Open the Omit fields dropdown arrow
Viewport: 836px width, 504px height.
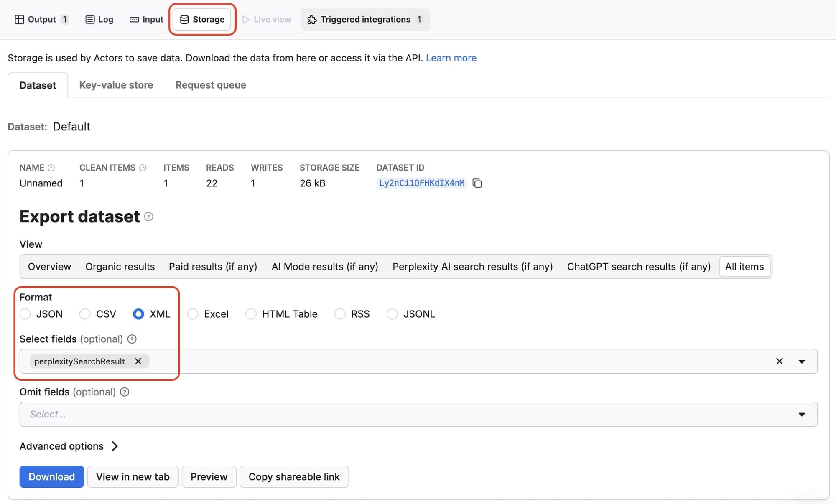tap(802, 414)
